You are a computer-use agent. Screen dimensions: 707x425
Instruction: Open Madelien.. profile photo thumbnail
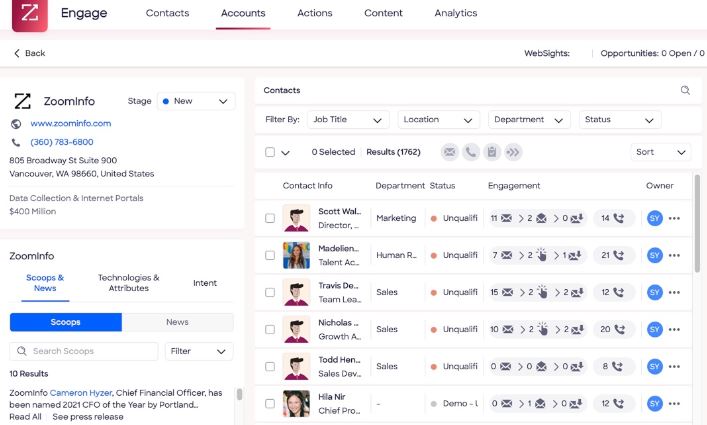point(296,256)
